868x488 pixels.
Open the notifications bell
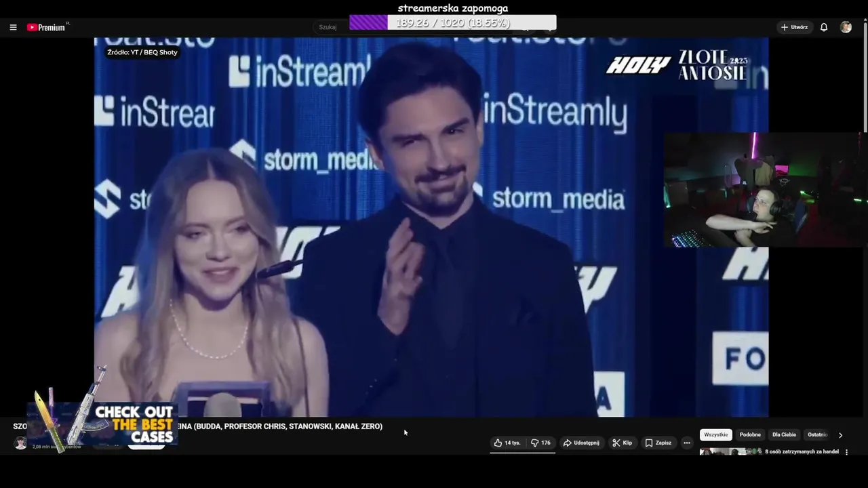[x=824, y=27]
